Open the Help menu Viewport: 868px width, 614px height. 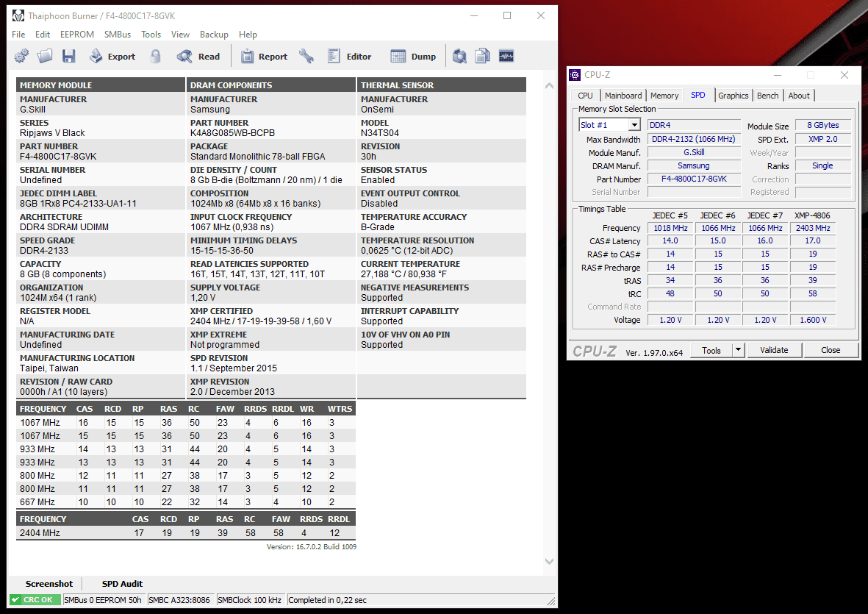point(248,35)
